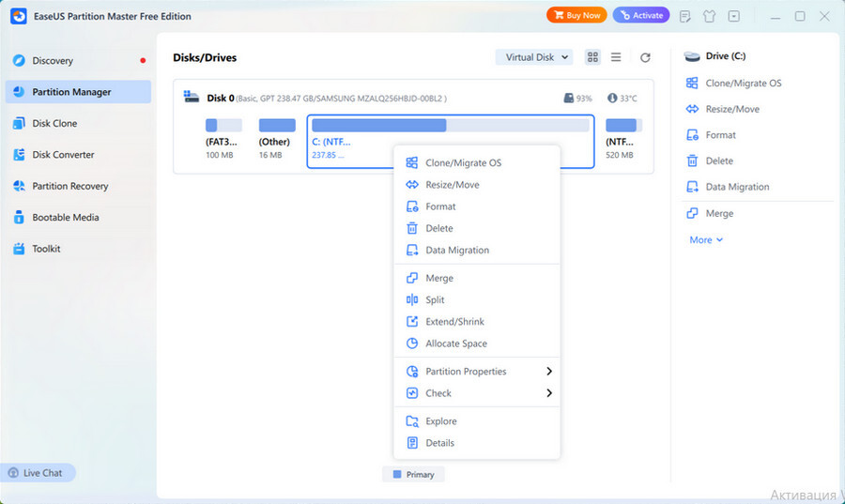Click the Data Migration icon in right panel
The width and height of the screenshot is (845, 504).
pyautogui.click(x=693, y=187)
